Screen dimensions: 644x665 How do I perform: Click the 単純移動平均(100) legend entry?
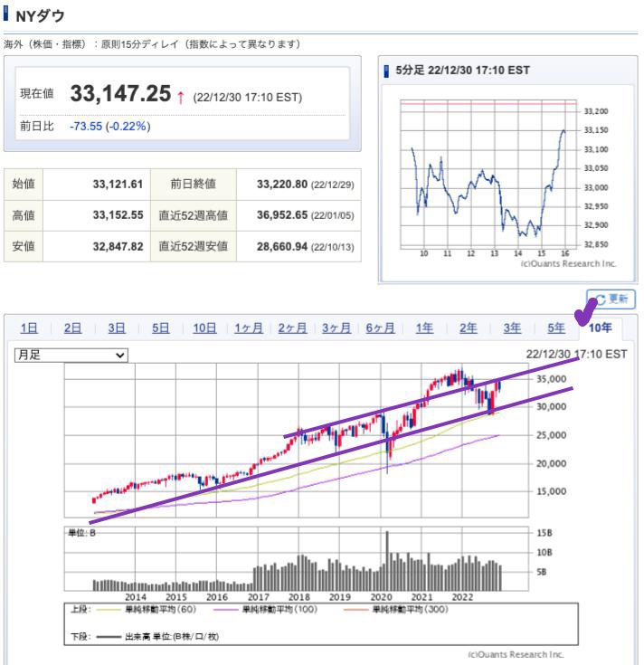[266, 610]
